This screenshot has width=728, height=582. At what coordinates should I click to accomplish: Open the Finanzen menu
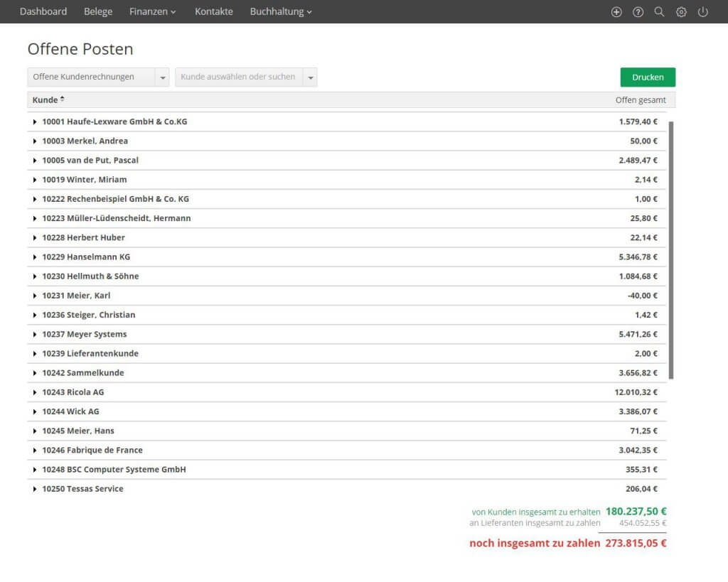(152, 11)
